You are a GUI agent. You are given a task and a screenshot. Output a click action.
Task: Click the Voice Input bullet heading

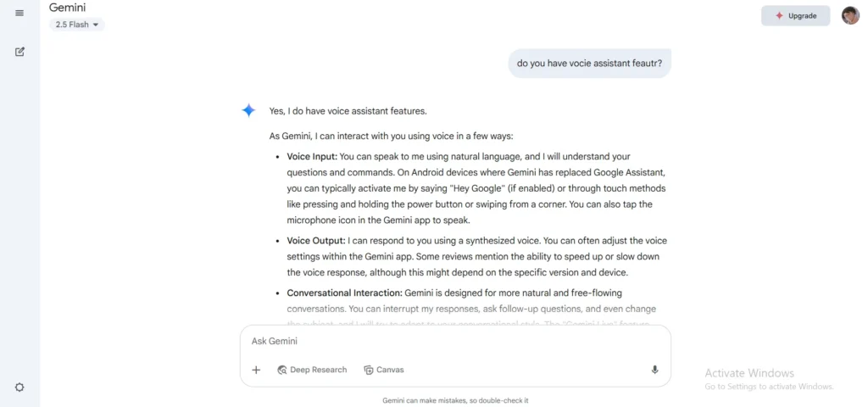point(312,156)
